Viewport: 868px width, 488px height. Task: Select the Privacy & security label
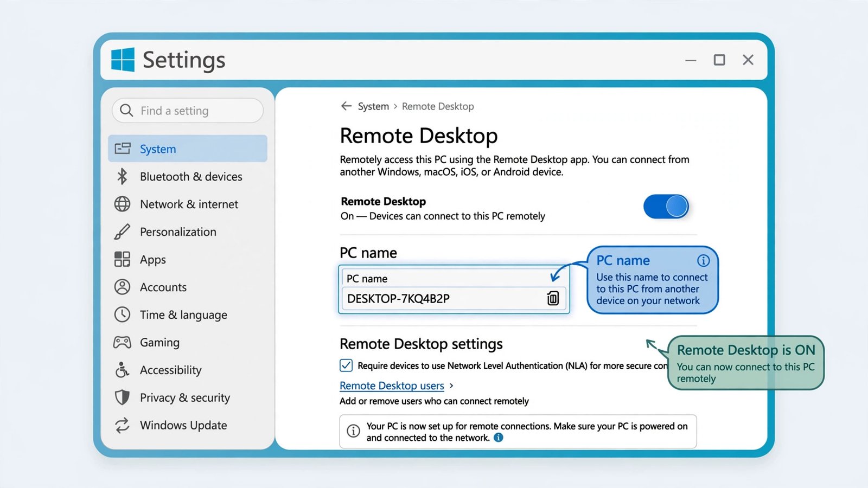click(185, 398)
